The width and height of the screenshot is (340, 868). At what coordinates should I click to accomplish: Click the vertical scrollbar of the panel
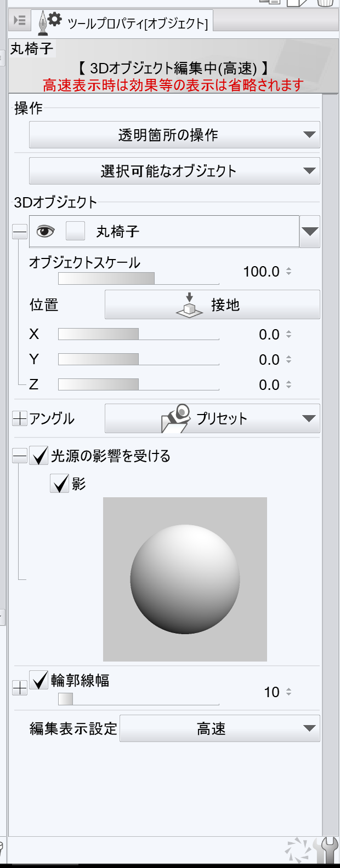[330, 465]
